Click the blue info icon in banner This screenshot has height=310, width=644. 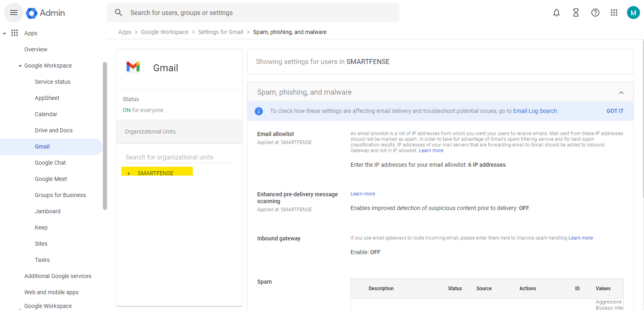[259, 111]
